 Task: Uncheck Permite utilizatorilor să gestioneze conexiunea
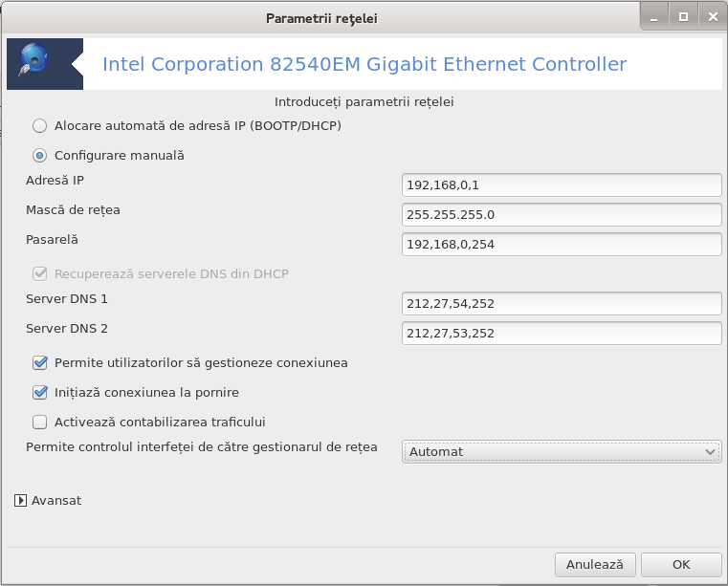tap(40, 363)
